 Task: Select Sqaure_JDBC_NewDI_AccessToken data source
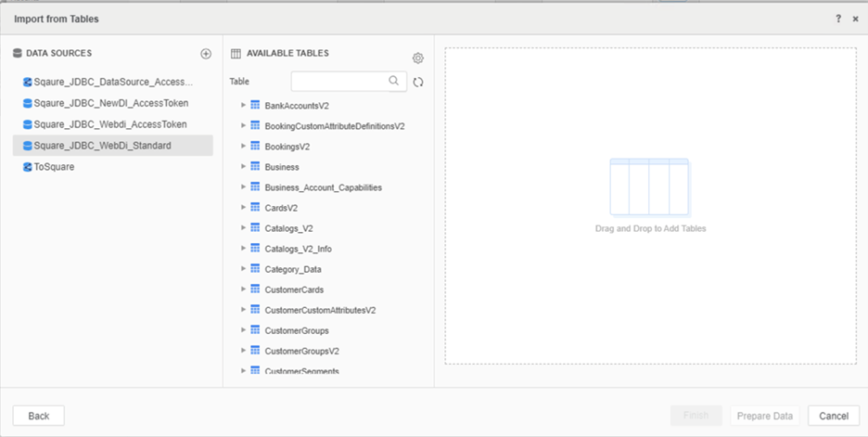point(110,103)
